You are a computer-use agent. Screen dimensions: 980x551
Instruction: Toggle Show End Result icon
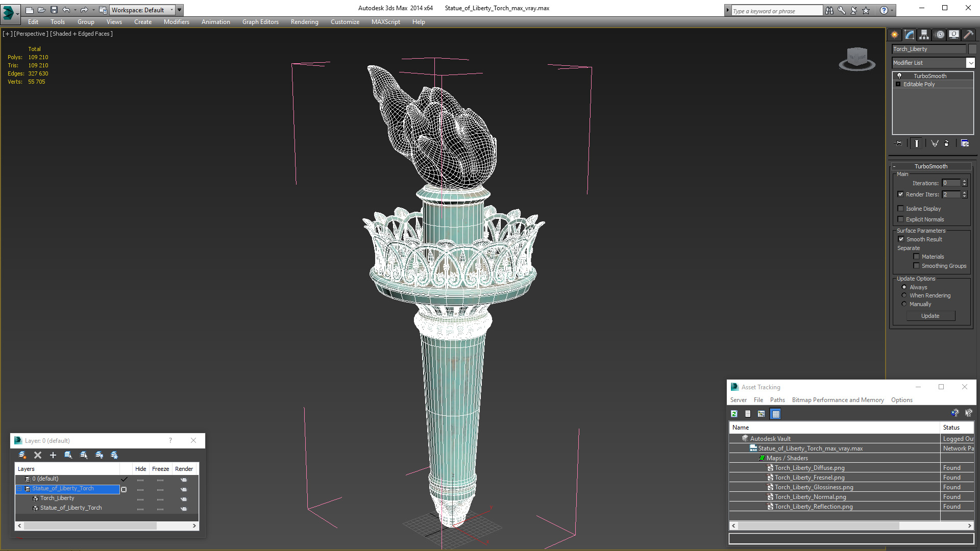click(x=917, y=143)
